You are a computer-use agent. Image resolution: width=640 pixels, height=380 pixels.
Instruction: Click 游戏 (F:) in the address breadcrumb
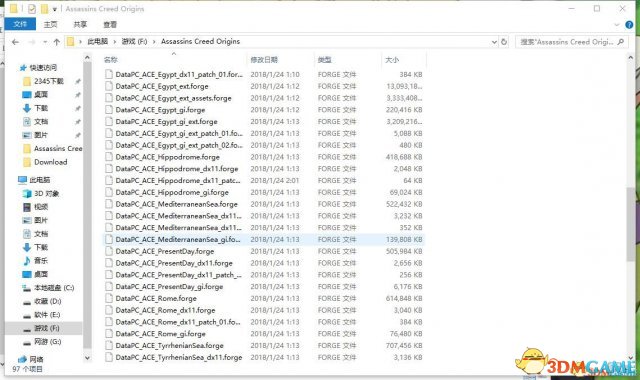(x=134, y=41)
